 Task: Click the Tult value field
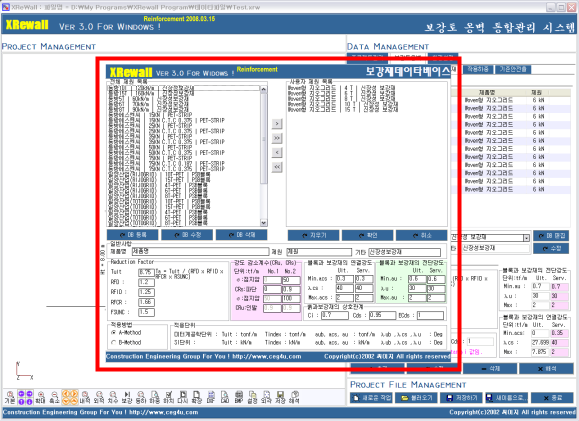tap(146, 272)
